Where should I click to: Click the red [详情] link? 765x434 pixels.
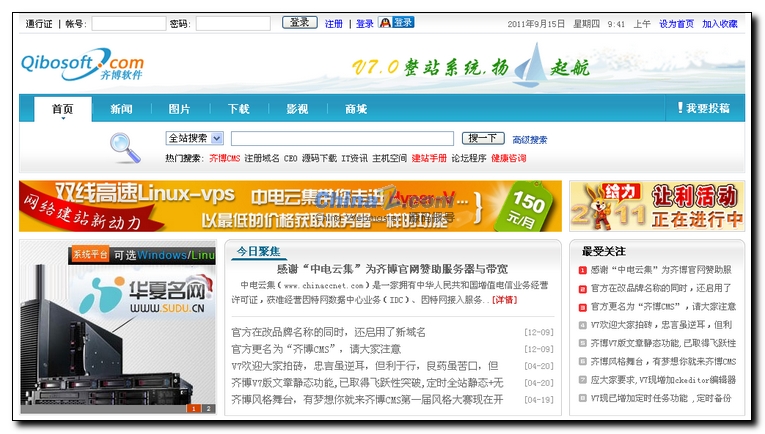tap(504, 300)
